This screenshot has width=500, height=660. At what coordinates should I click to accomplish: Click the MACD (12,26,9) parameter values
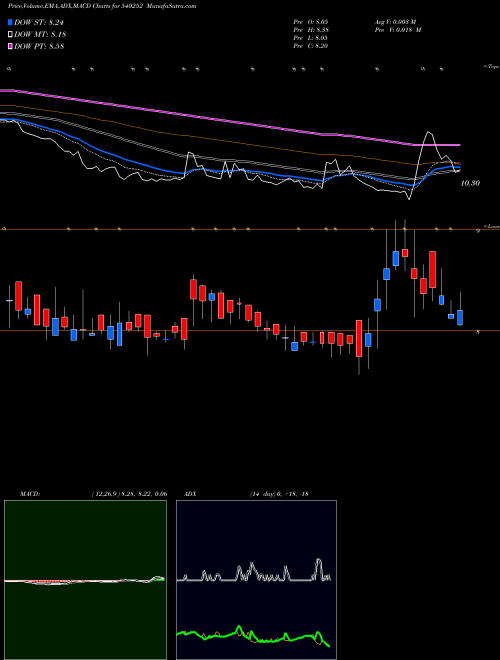tap(129, 494)
